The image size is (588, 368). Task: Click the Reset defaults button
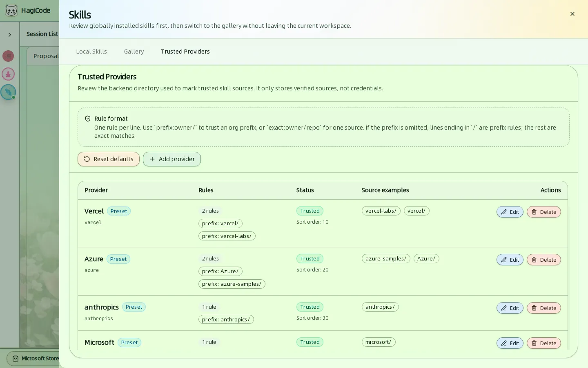coord(109,159)
